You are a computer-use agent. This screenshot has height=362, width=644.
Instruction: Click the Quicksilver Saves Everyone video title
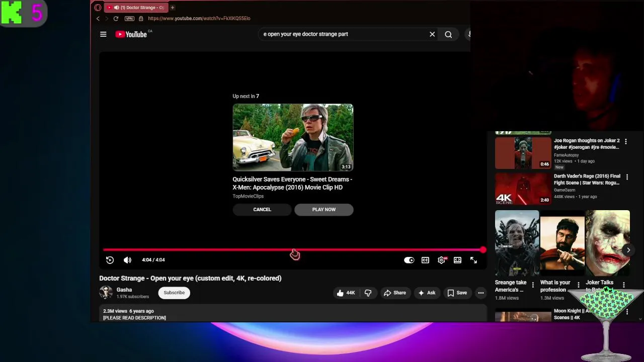[x=292, y=183]
